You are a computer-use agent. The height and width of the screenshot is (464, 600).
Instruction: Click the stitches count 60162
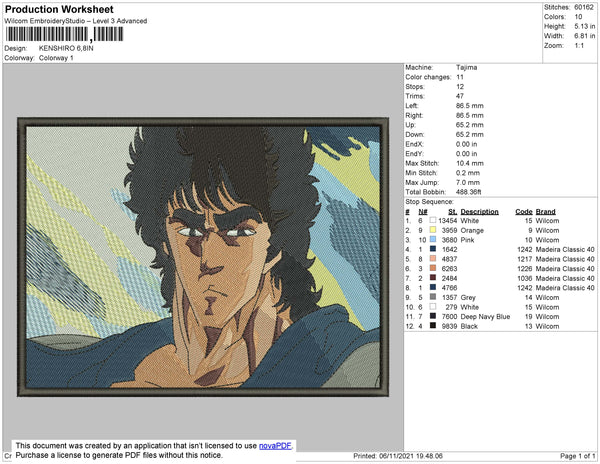pos(584,7)
